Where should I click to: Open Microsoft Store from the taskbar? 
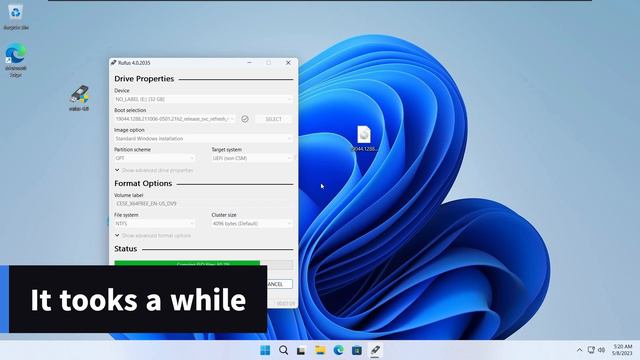tap(357, 350)
